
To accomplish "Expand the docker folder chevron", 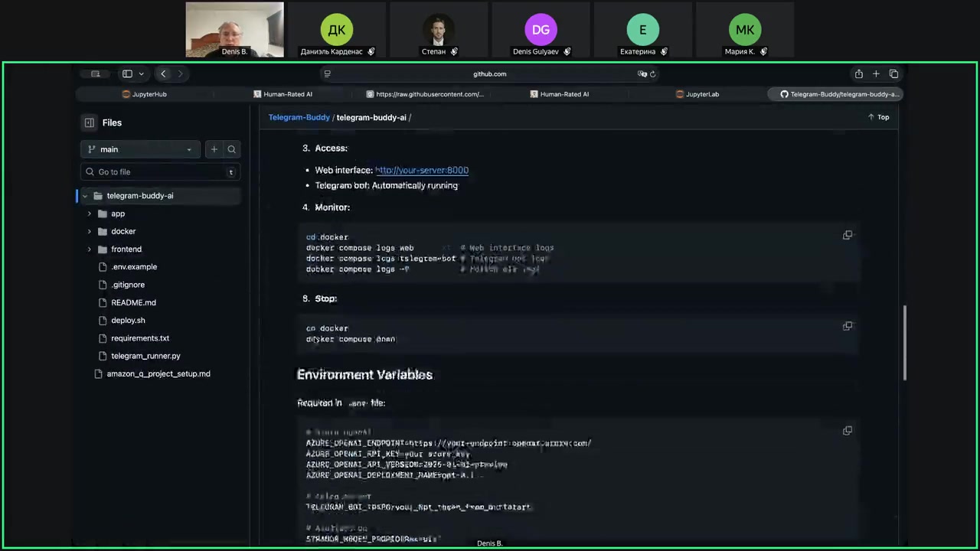I will click(x=90, y=231).
